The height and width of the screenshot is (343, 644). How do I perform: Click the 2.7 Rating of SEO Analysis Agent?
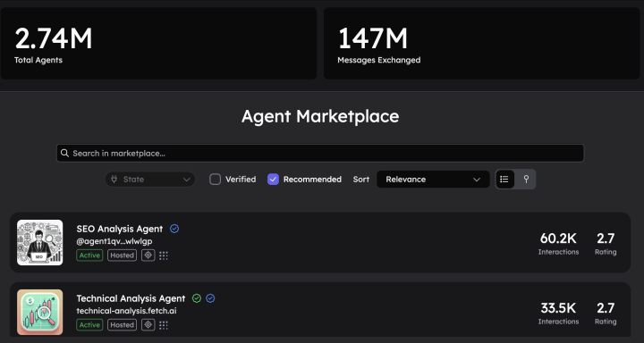pyautogui.click(x=606, y=238)
